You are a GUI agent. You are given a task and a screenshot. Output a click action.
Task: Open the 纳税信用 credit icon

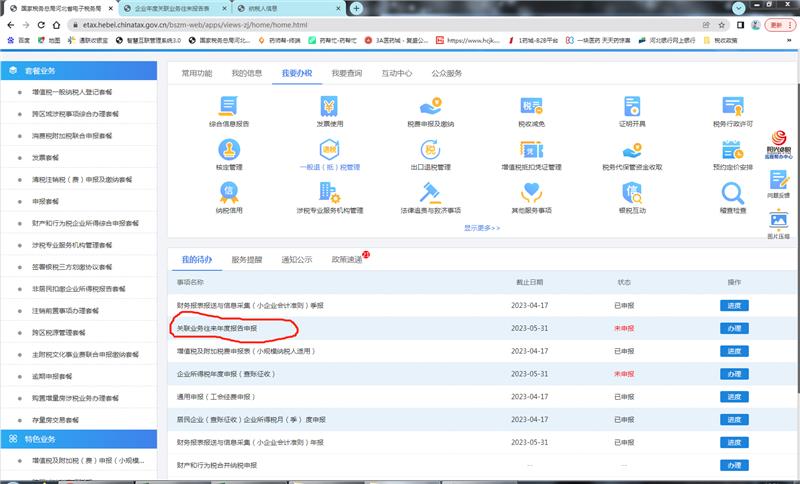pyautogui.click(x=229, y=192)
